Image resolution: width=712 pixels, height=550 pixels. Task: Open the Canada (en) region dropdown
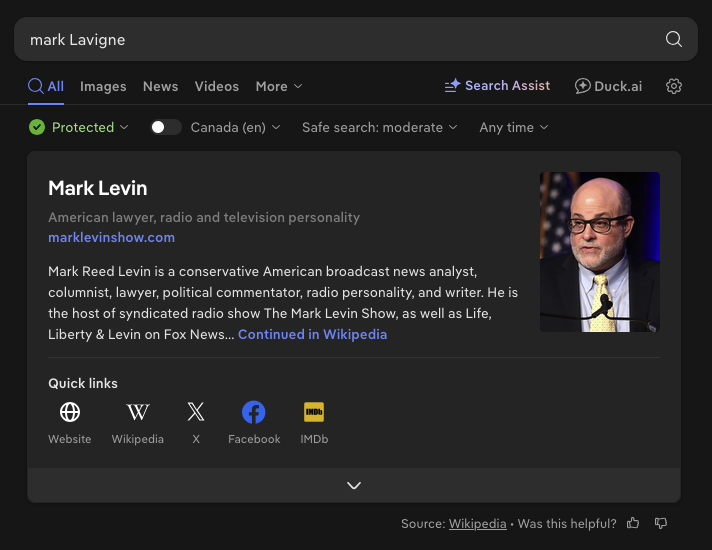(x=235, y=127)
